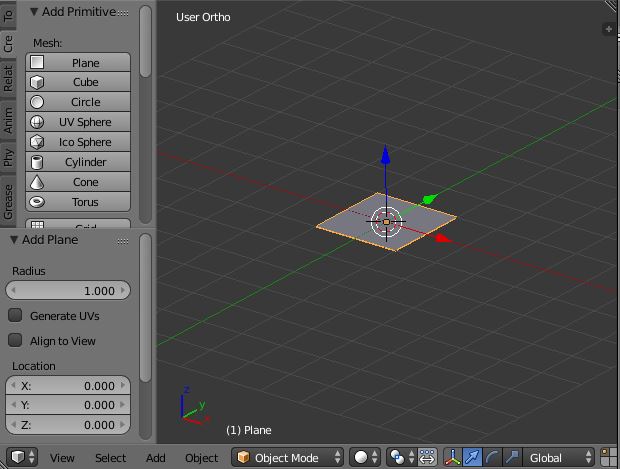
Task: Expand properties region with plus icon
Action: click(609, 29)
